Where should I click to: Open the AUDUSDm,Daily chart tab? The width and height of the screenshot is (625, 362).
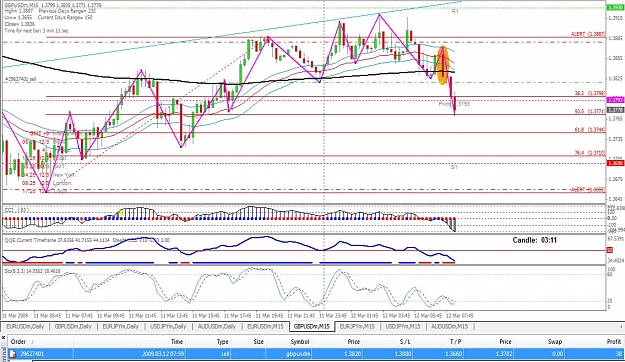pos(217,327)
